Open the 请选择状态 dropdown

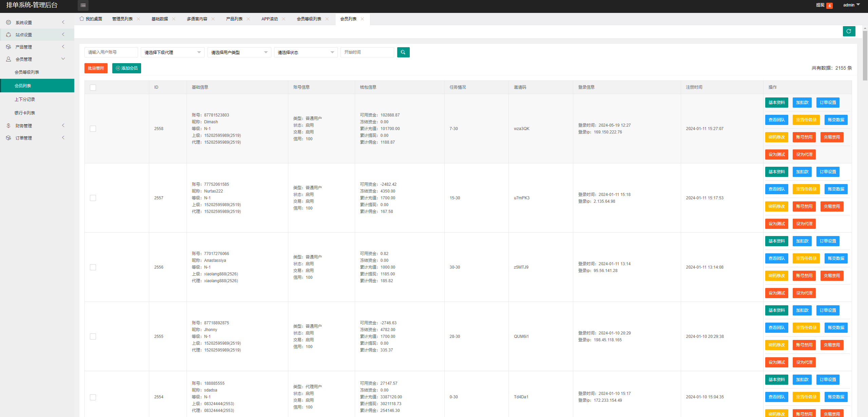(x=306, y=52)
